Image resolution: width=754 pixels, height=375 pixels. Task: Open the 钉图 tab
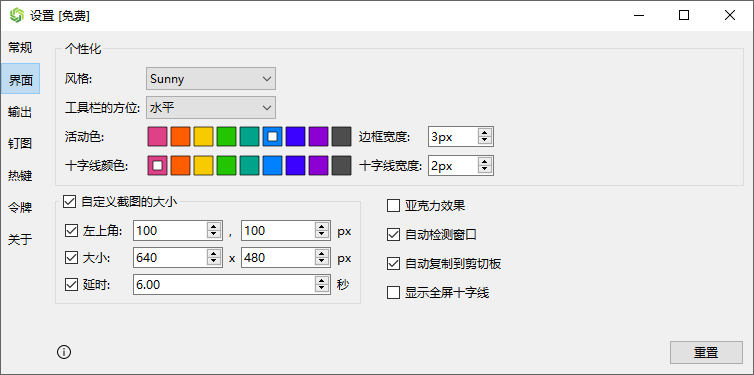click(20, 144)
